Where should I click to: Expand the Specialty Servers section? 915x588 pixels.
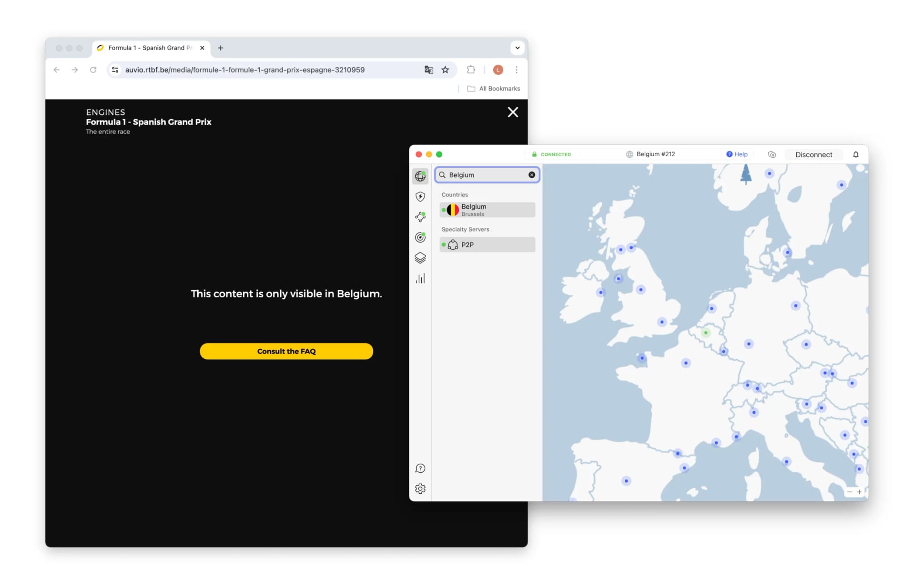(x=465, y=229)
